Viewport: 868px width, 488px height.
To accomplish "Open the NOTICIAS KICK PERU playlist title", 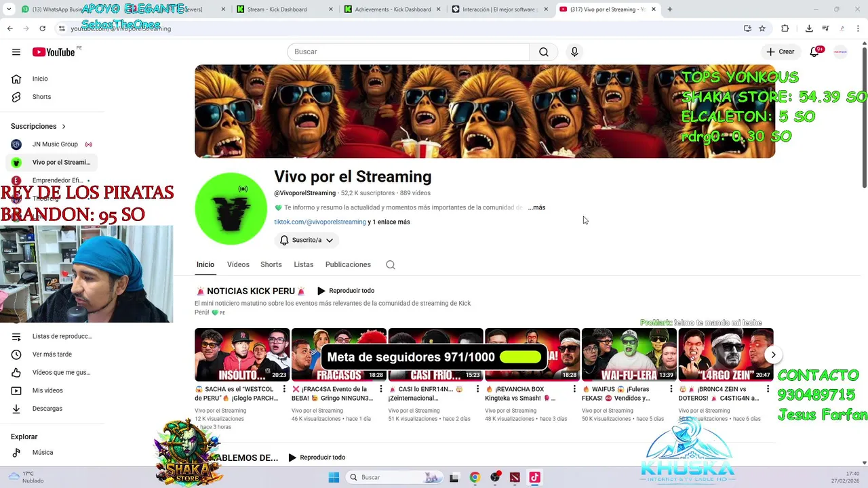I will [x=251, y=291].
